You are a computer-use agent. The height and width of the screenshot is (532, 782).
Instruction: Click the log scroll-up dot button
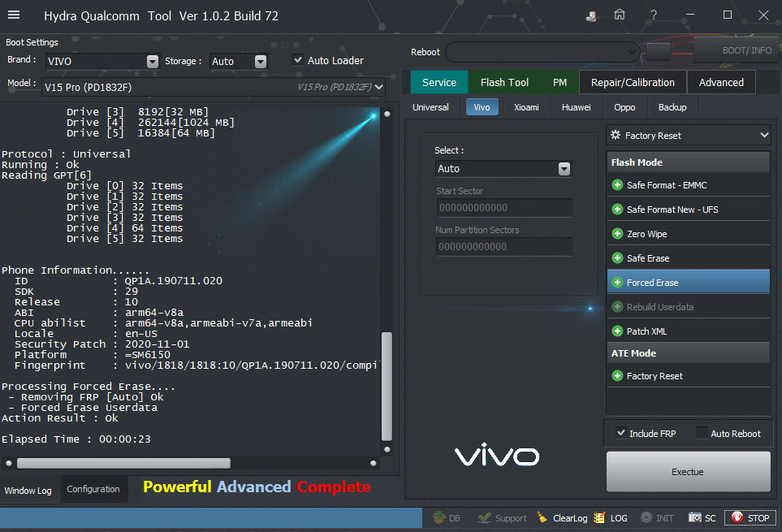387,115
